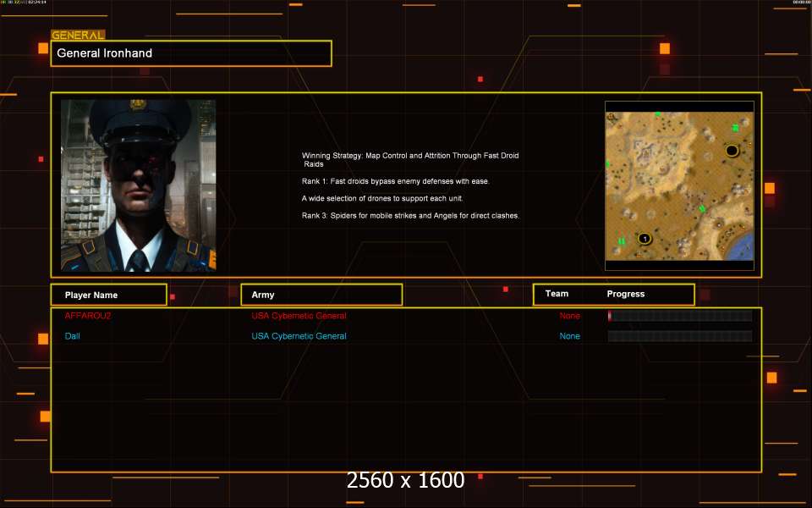Screen dimensions: 812x508
Task: Click start position 1 marker on minimap
Action: 645,239
